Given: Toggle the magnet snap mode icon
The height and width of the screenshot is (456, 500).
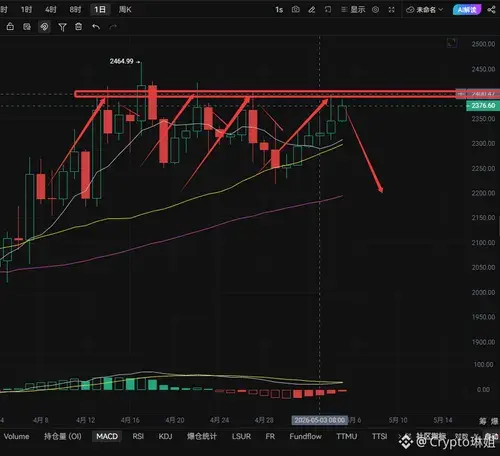Looking at the screenshot, I should click(x=44, y=27).
